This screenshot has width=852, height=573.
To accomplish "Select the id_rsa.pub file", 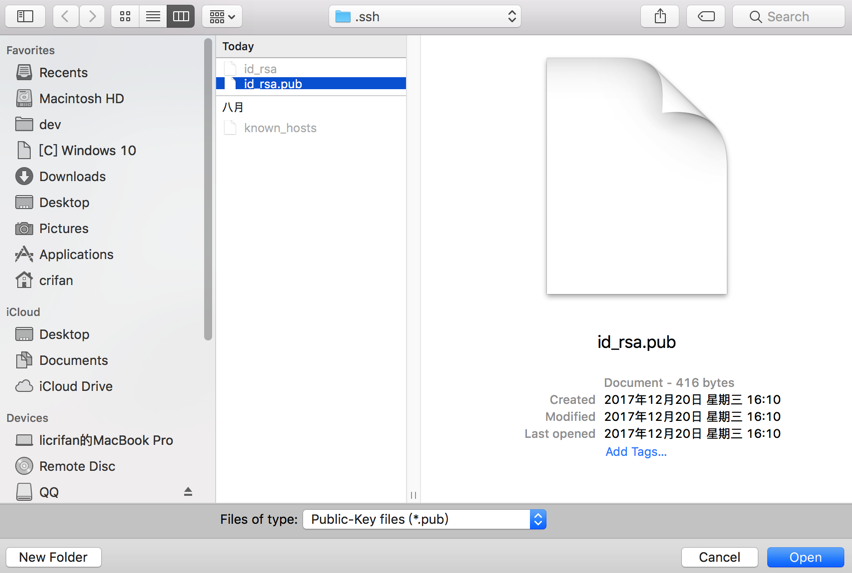I will [311, 84].
